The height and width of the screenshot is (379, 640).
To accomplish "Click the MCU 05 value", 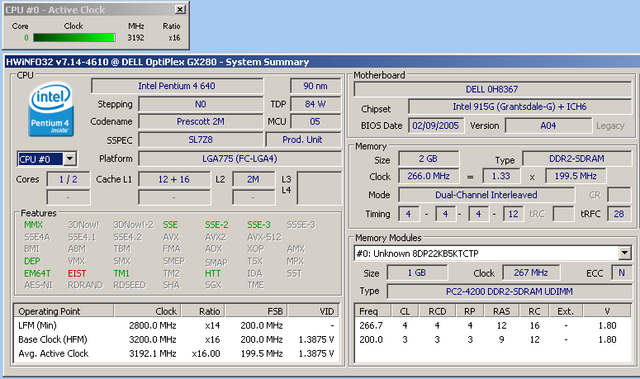I will tap(315, 122).
